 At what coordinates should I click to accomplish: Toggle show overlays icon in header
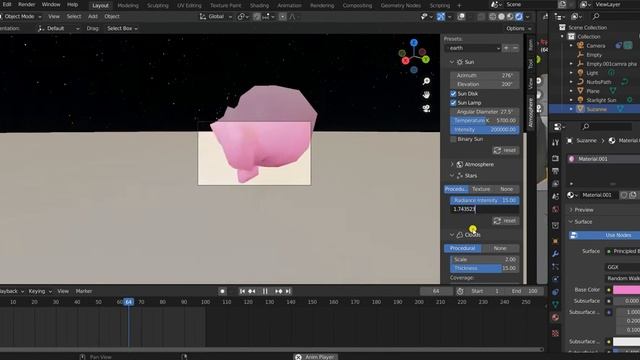click(x=461, y=17)
